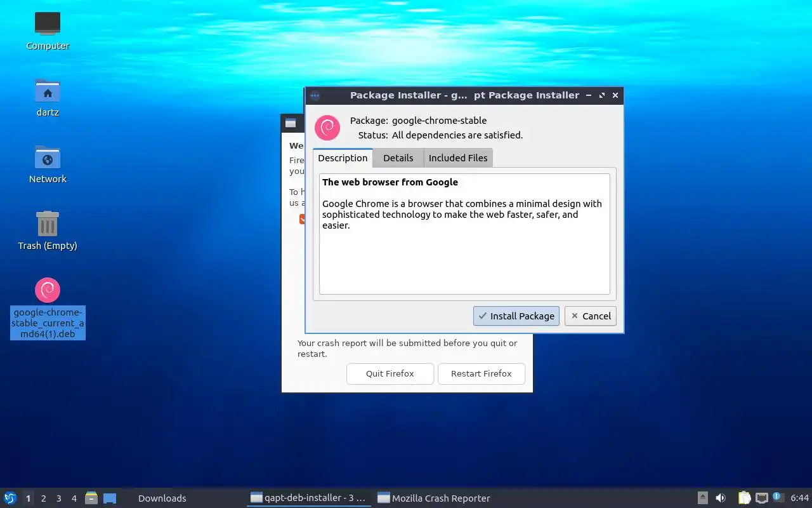Click the 'google-chrome-stable' package name text

[x=440, y=121]
